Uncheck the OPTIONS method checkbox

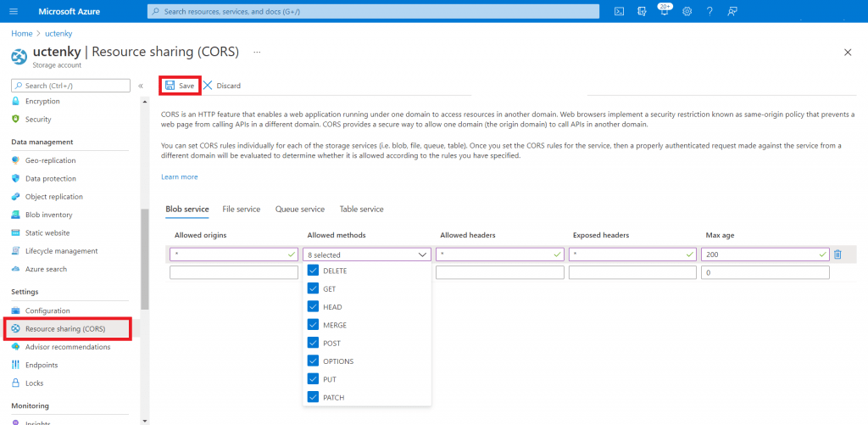313,361
